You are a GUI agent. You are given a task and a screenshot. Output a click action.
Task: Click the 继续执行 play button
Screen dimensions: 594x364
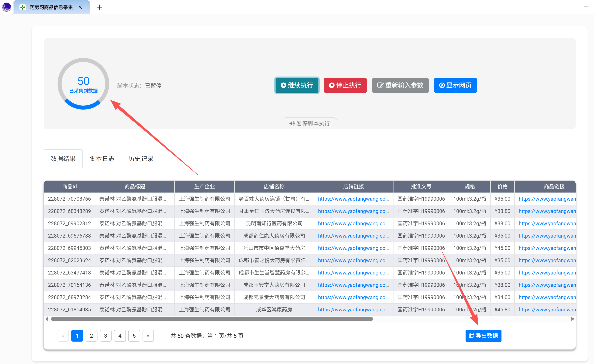297,85
